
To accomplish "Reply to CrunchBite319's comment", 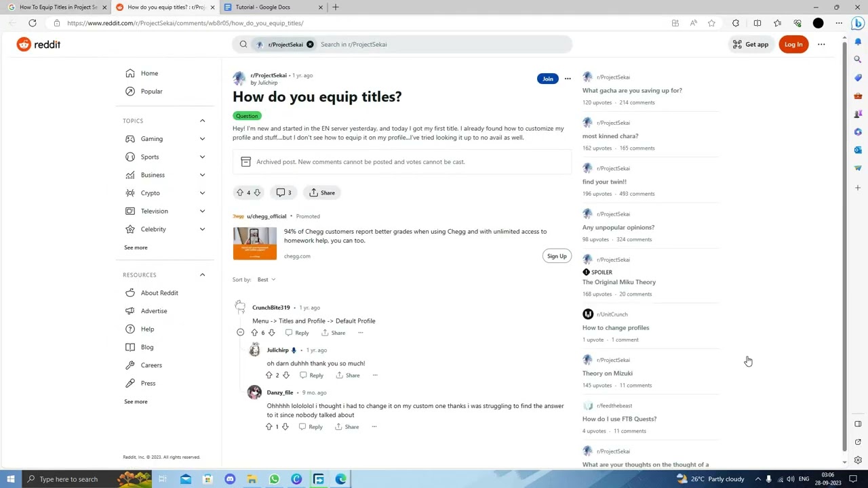I will [297, 333].
